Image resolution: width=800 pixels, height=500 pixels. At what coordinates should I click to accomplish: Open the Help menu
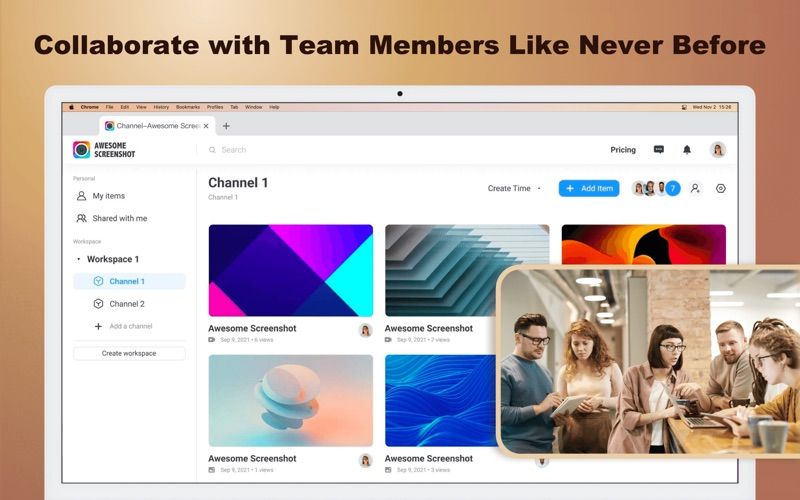pos(274,107)
